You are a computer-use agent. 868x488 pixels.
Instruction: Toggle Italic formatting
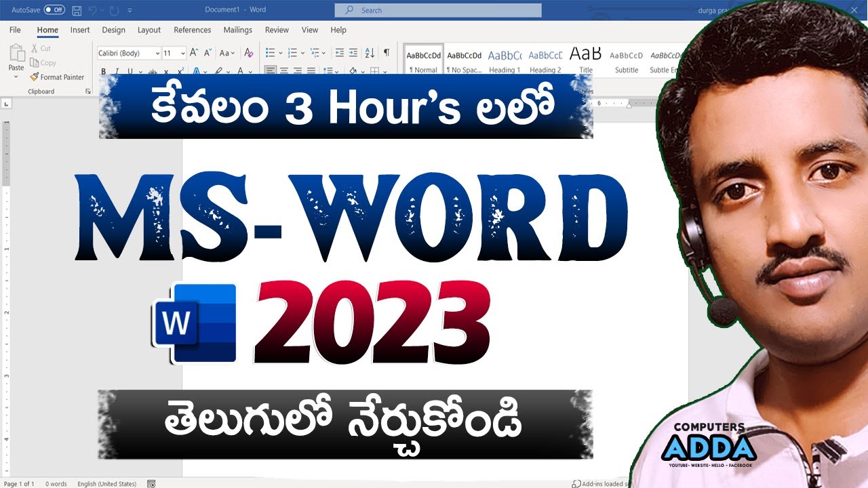pyautogui.click(x=117, y=70)
